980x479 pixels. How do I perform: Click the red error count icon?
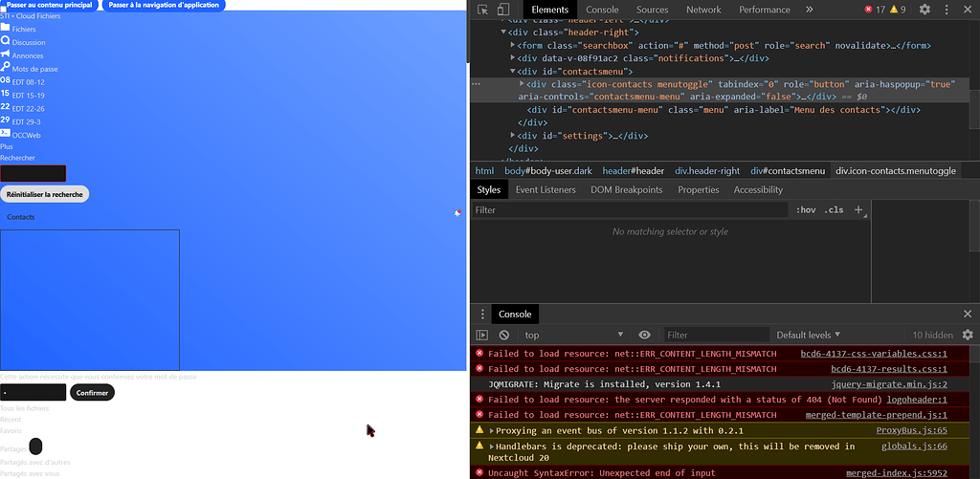tap(869, 10)
